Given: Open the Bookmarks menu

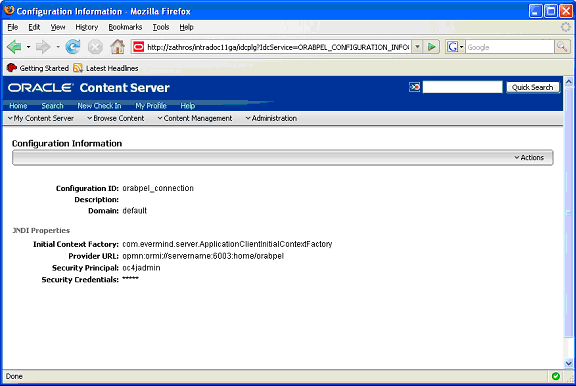Looking at the screenshot, I should tap(125, 27).
